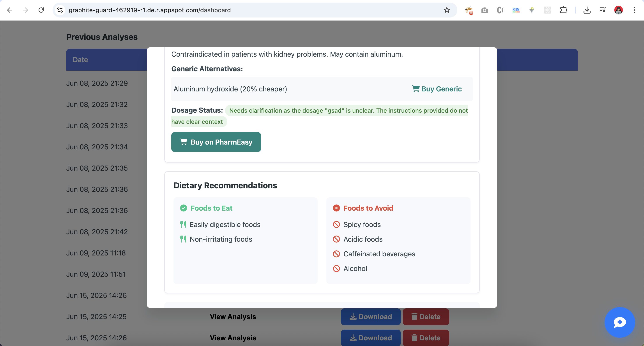Image resolution: width=644 pixels, height=346 pixels.
Task: Open the media controls icon
Action: 603,10
